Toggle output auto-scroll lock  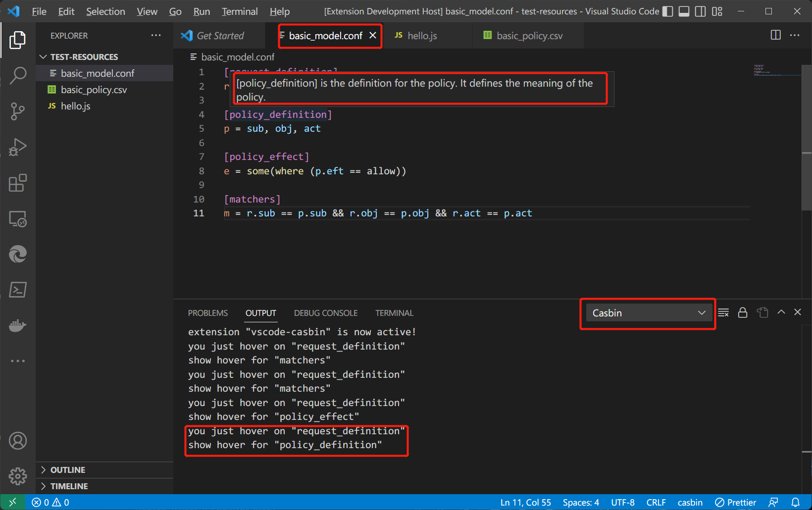click(743, 312)
